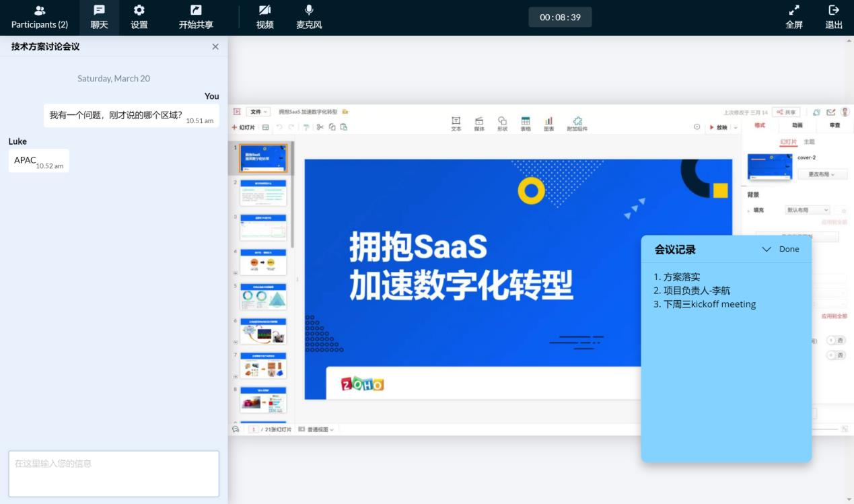
Task: Mute the 麦克风 microphone
Action: tap(309, 17)
